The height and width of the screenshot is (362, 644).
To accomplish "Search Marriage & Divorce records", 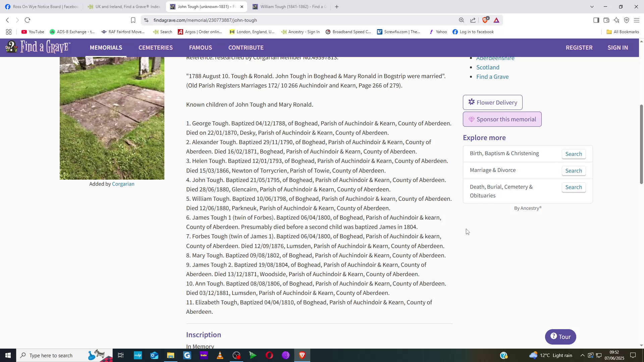I will pos(574,171).
